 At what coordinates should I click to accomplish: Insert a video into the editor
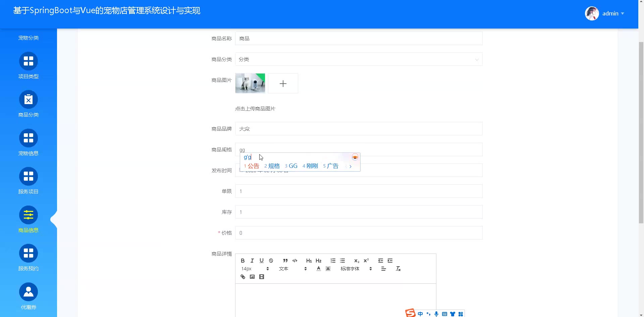point(262,277)
